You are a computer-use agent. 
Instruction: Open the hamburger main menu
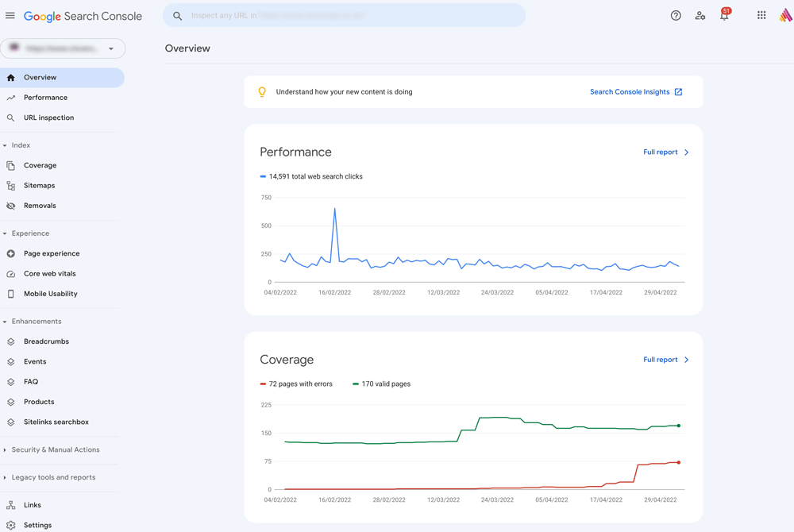point(10,16)
